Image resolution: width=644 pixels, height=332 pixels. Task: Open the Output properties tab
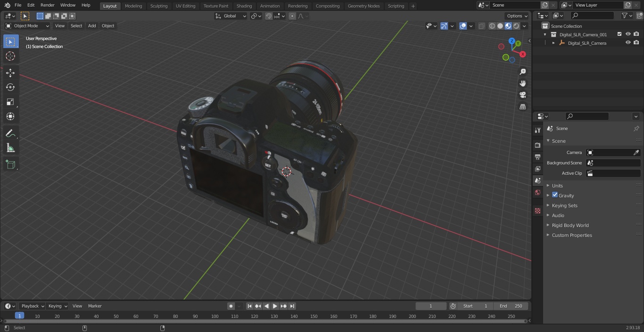point(537,157)
